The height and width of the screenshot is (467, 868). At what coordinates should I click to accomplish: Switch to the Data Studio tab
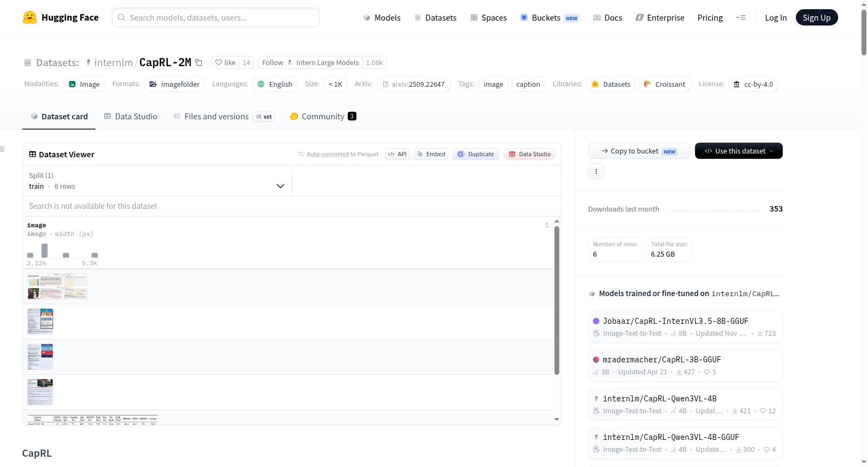131,116
